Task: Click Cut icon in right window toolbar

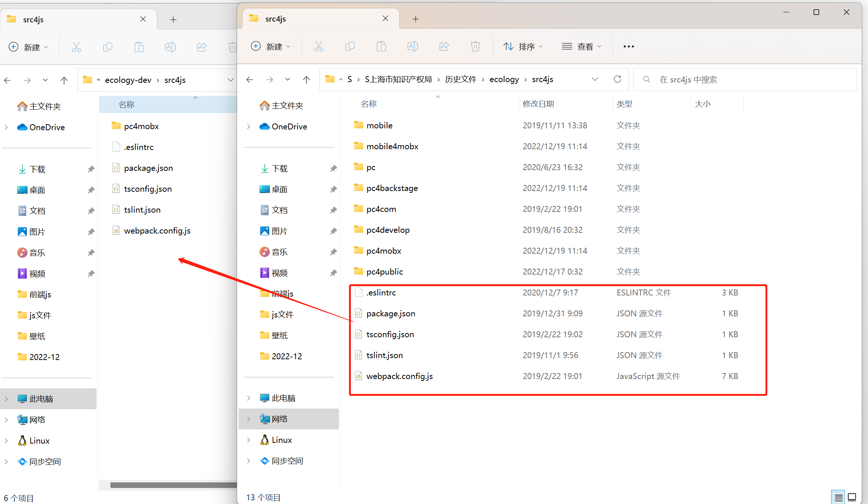Action: point(318,47)
